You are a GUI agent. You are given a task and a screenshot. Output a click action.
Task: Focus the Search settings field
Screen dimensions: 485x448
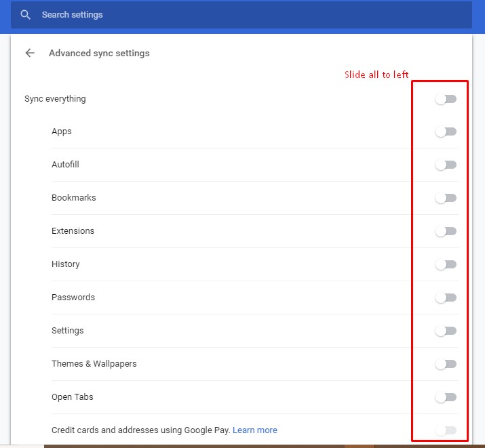[241, 14]
